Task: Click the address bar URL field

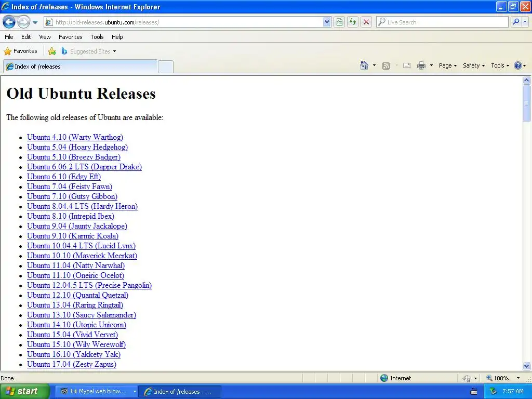Action: (183, 22)
